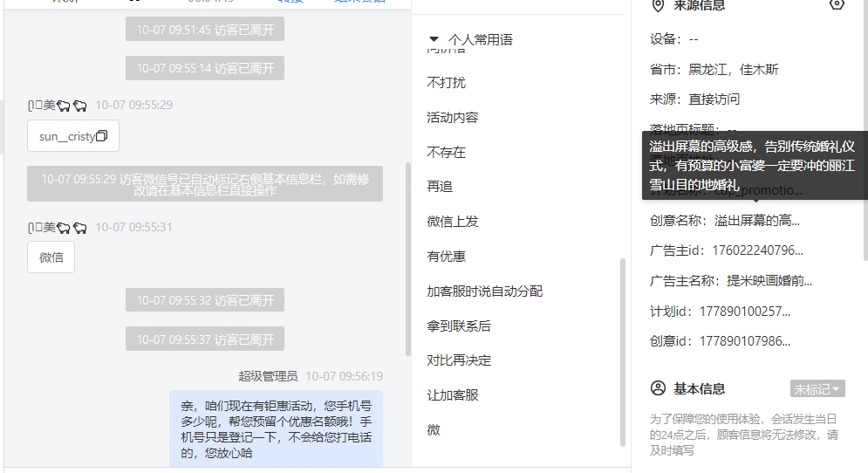Click the person icon beside 基本信息
Screen dimensions: 868x473
point(658,388)
